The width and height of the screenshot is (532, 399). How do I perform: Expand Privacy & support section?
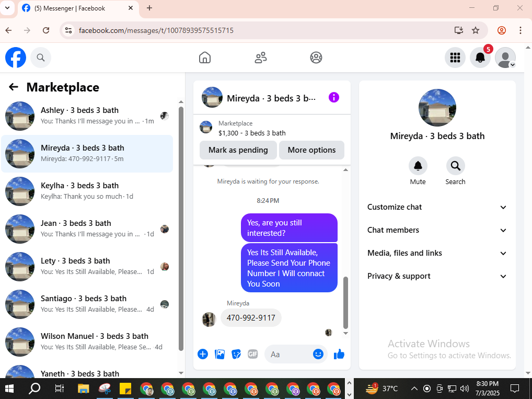[x=437, y=277]
